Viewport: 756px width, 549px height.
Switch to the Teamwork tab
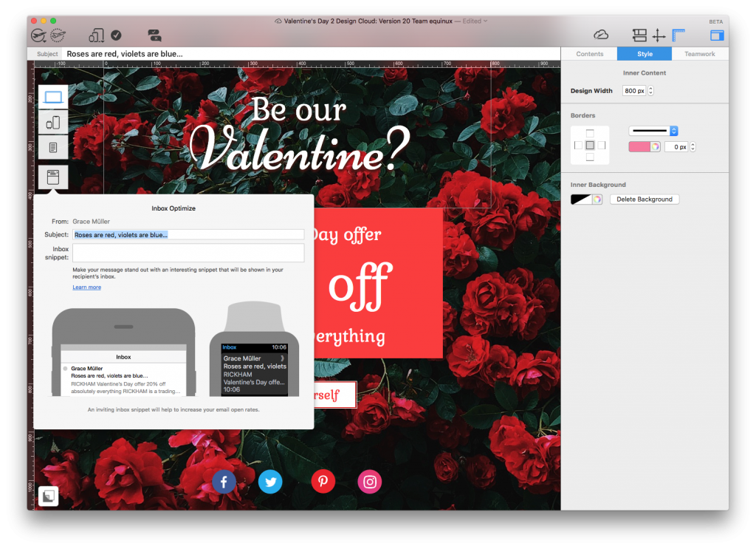[x=700, y=54]
